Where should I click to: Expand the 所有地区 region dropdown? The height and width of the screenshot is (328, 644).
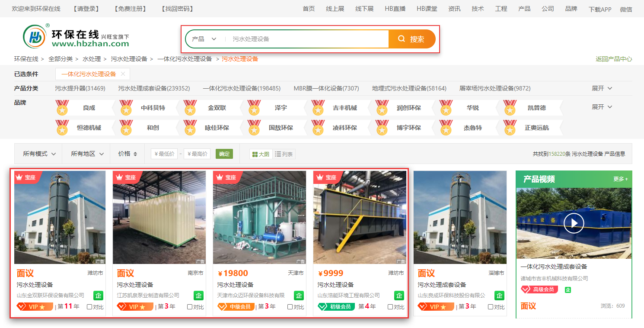[x=87, y=154]
